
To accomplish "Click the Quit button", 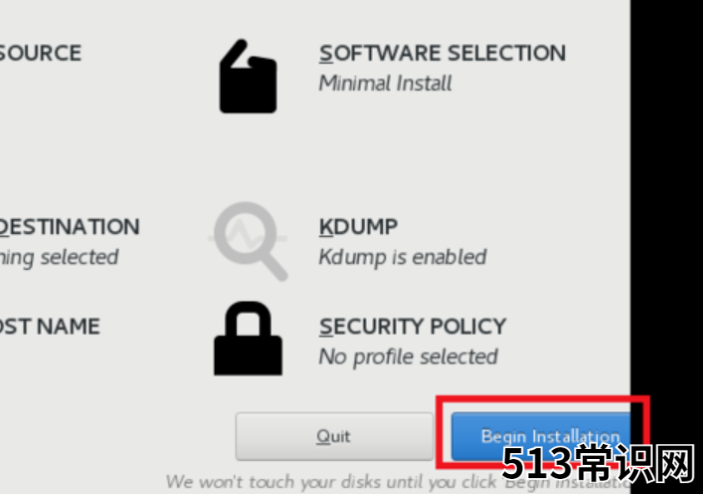I will (x=334, y=436).
